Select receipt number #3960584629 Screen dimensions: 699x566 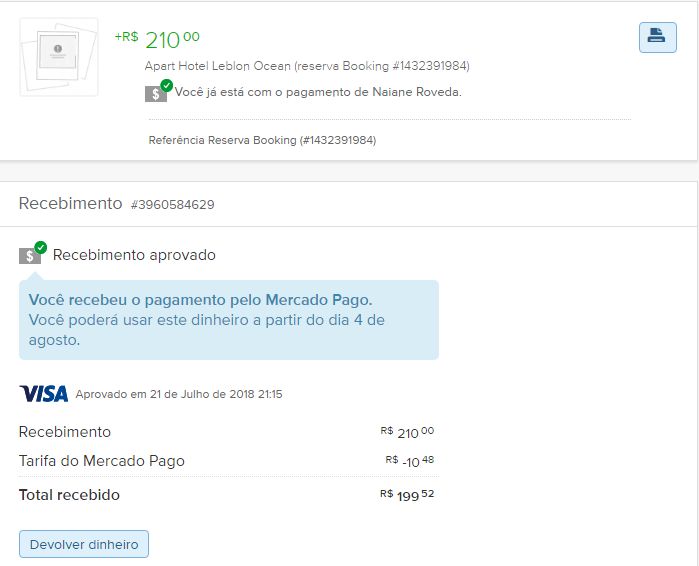173,205
